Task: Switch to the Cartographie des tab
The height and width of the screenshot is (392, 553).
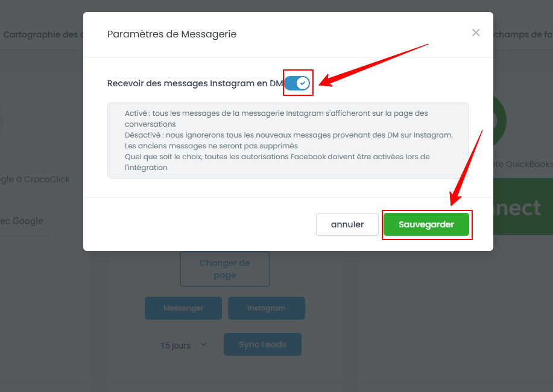Action: (42, 34)
